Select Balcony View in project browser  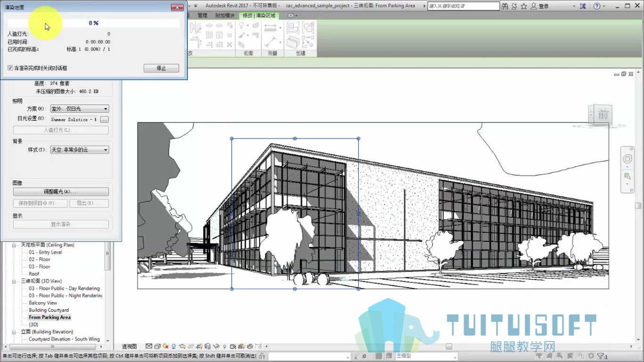[43, 303]
